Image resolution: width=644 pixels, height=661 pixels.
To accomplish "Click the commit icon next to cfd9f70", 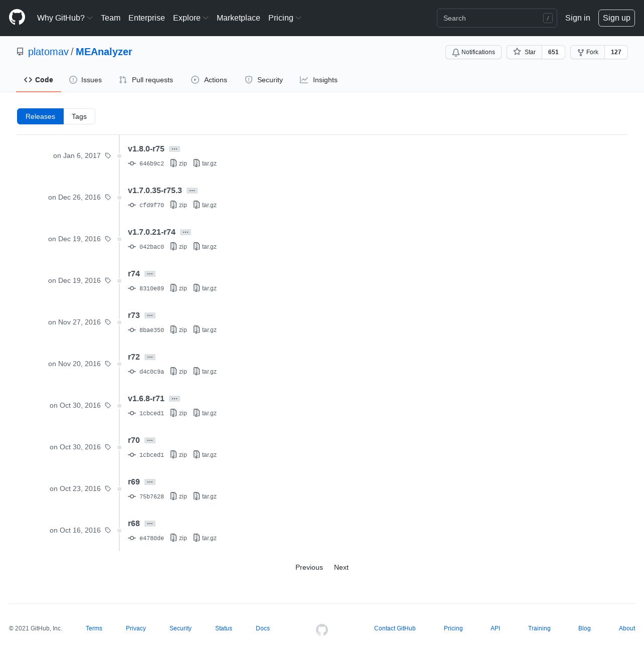I will (x=132, y=205).
